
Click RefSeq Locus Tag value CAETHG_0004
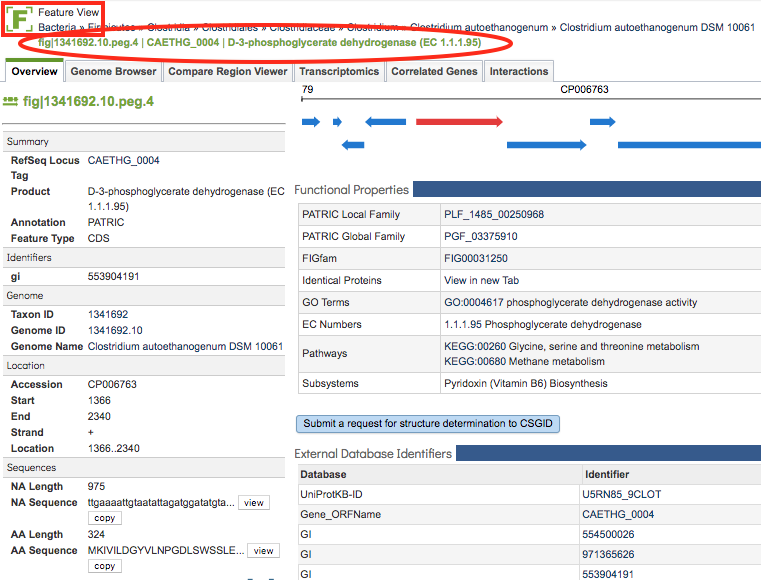pos(123,160)
